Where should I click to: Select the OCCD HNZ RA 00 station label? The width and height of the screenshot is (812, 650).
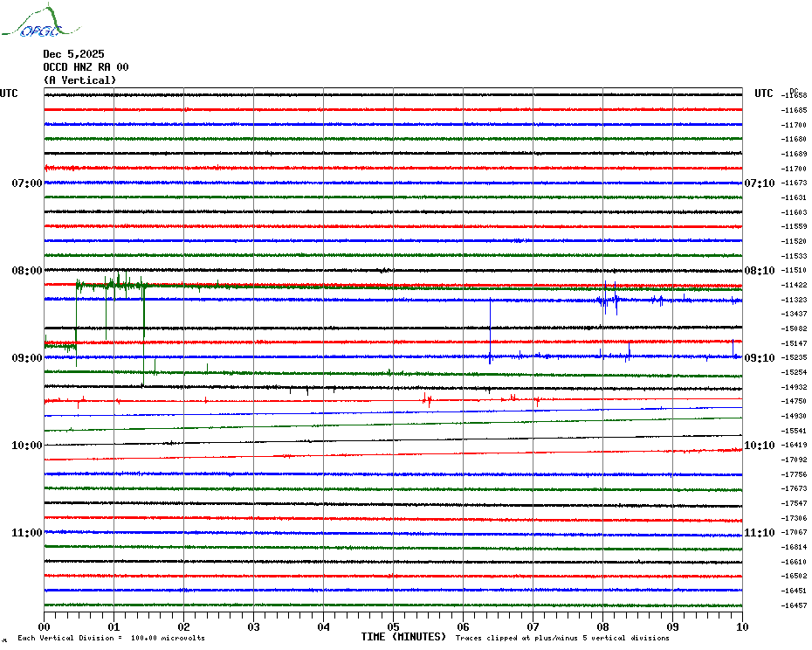(86, 67)
